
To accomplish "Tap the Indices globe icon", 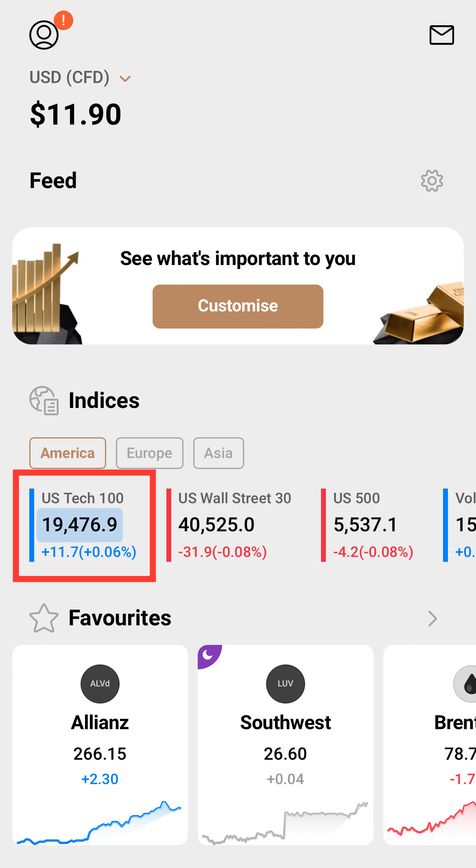I will point(44,401).
